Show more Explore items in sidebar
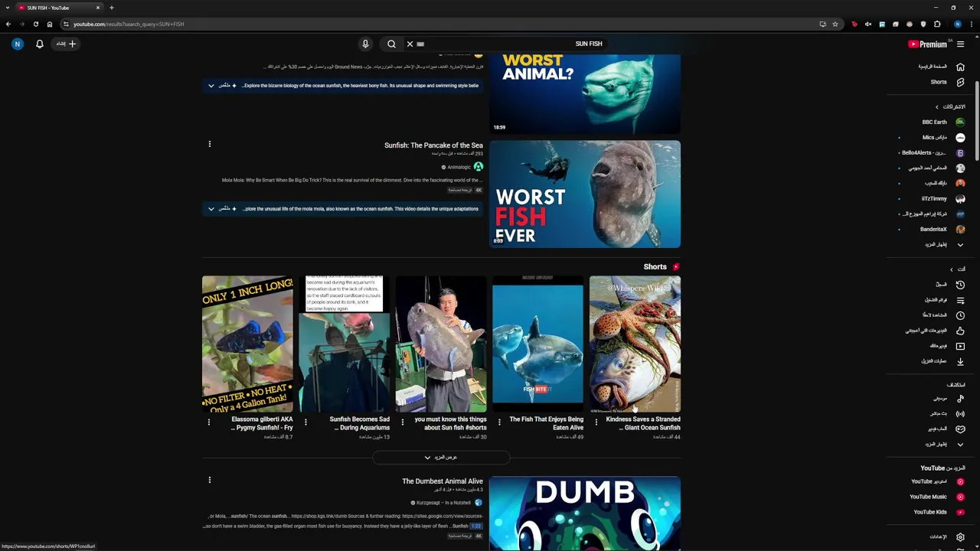This screenshot has width=980, height=551. tap(943, 445)
